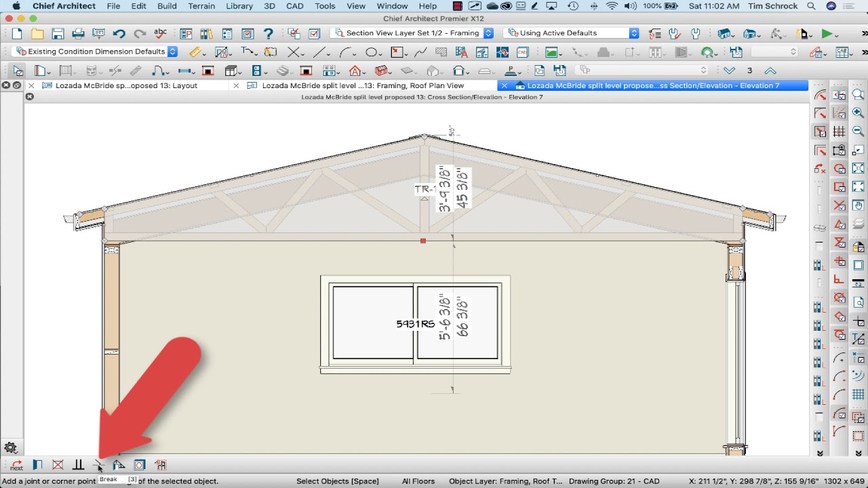The height and width of the screenshot is (488, 868).
Task: Open the blue question mark Help tool
Action: point(268,34)
